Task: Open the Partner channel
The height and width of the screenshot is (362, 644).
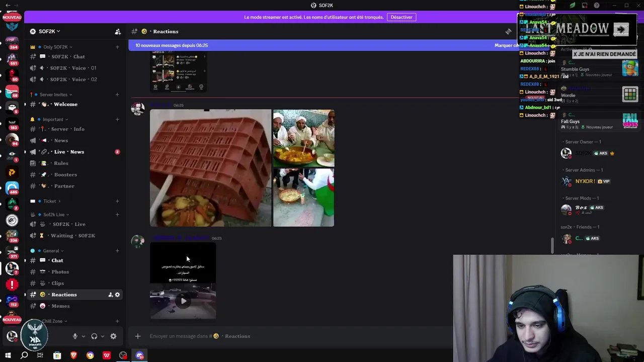Action: pyautogui.click(x=75, y=186)
